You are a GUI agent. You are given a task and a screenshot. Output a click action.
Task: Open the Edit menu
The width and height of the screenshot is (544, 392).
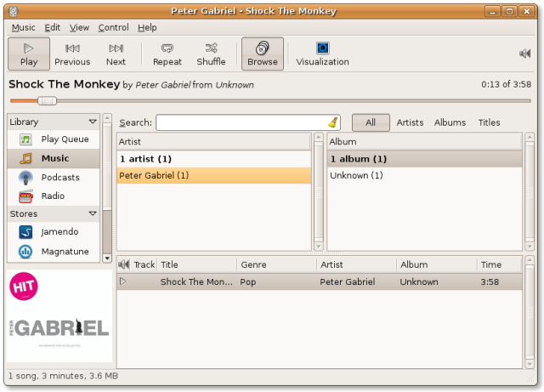[x=53, y=27]
